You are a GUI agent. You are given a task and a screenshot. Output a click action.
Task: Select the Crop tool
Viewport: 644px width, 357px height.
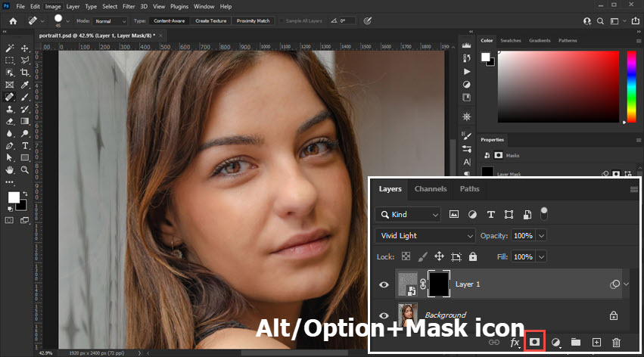[x=25, y=73]
